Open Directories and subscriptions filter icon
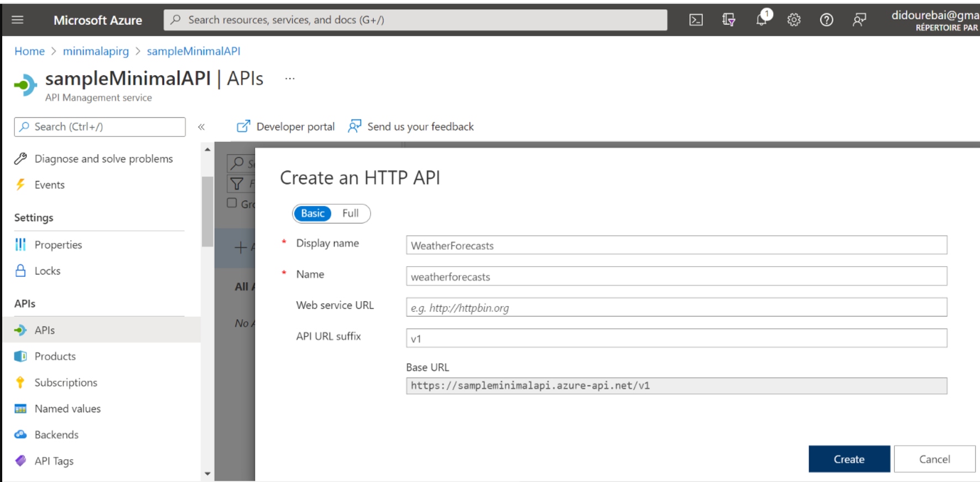This screenshot has height=482, width=980. [x=728, y=20]
